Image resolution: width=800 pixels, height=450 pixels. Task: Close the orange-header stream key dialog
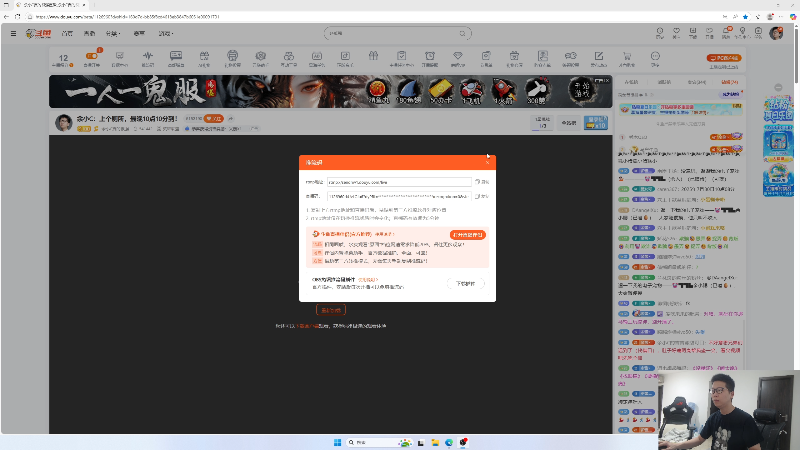pyautogui.click(x=487, y=162)
